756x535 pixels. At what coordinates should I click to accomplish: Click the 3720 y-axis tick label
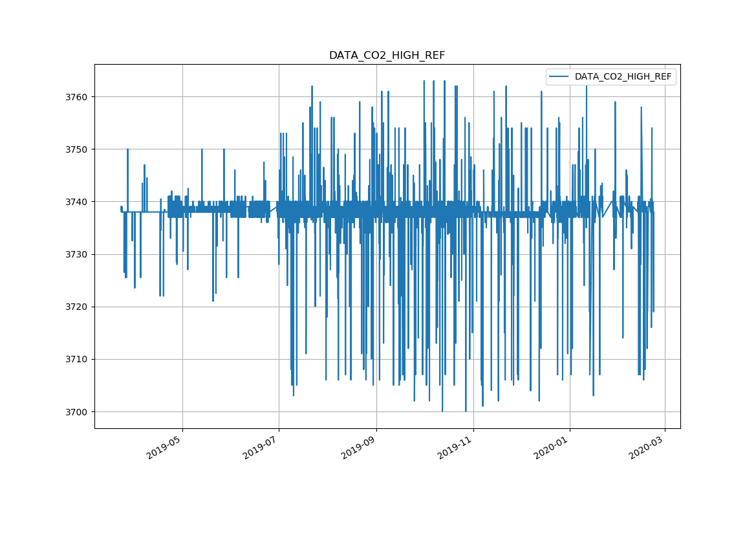click(78, 307)
